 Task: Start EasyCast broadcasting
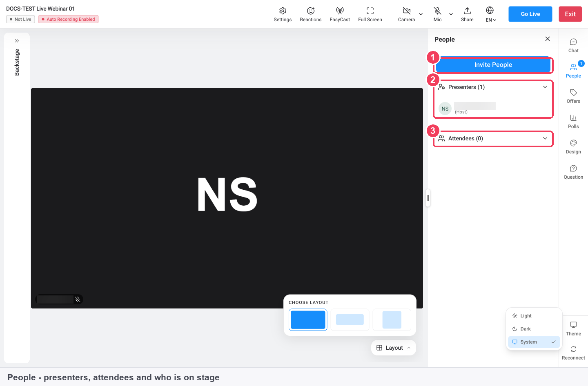point(340,14)
